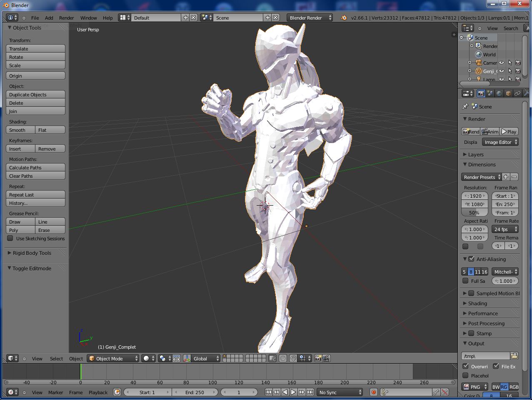Open the Constraints properties chain-link icon

click(517, 94)
